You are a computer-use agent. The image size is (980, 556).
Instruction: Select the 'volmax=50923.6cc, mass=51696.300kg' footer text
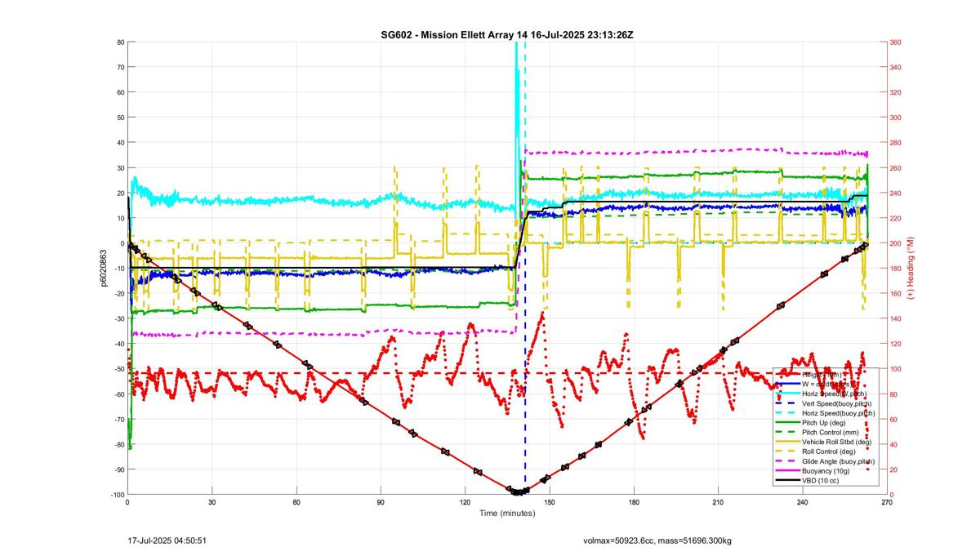[x=657, y=540]
